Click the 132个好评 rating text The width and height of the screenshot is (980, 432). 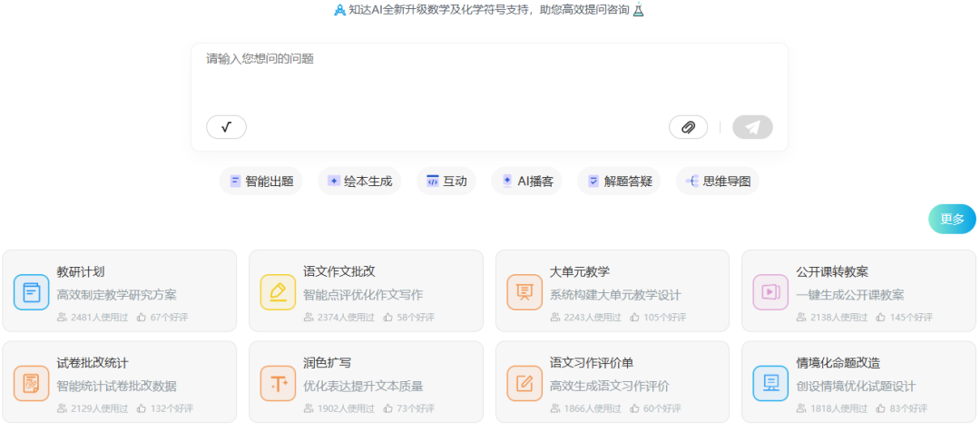click(171, 408)
